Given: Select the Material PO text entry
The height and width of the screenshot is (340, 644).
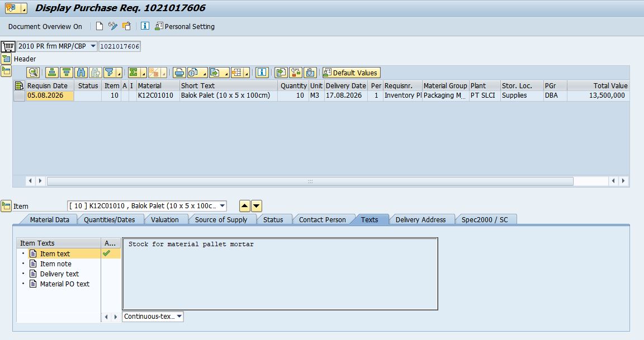Looking at the screenshot, I should coord(64,284).
